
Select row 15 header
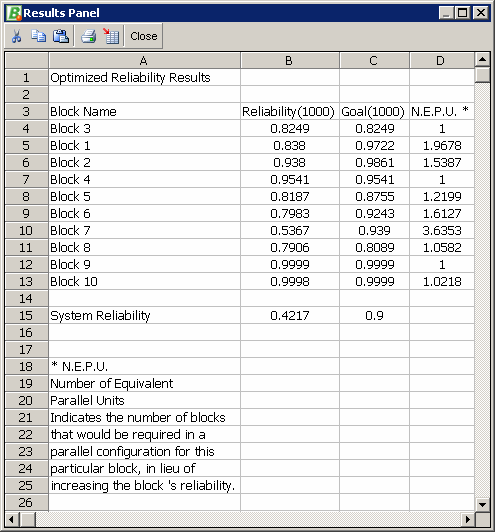26,316
